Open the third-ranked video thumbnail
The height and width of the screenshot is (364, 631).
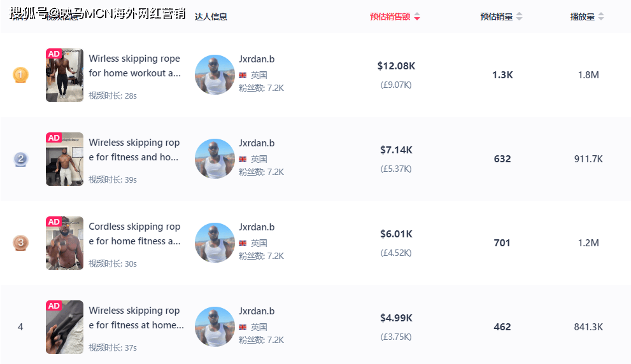pos(64,243)
